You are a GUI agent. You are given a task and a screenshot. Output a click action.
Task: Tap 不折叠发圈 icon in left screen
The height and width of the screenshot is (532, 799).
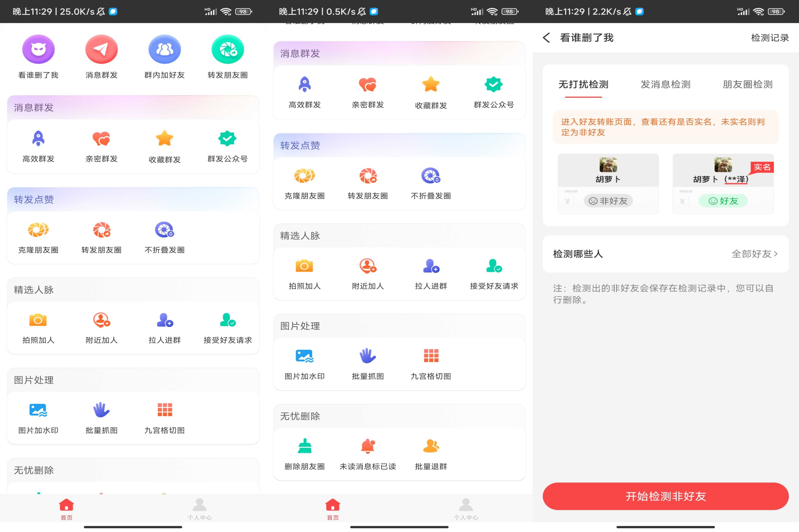click(x=165, y=230)
